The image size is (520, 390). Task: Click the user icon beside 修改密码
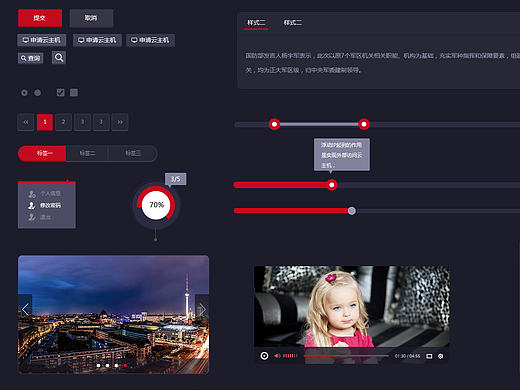[32, 205]
